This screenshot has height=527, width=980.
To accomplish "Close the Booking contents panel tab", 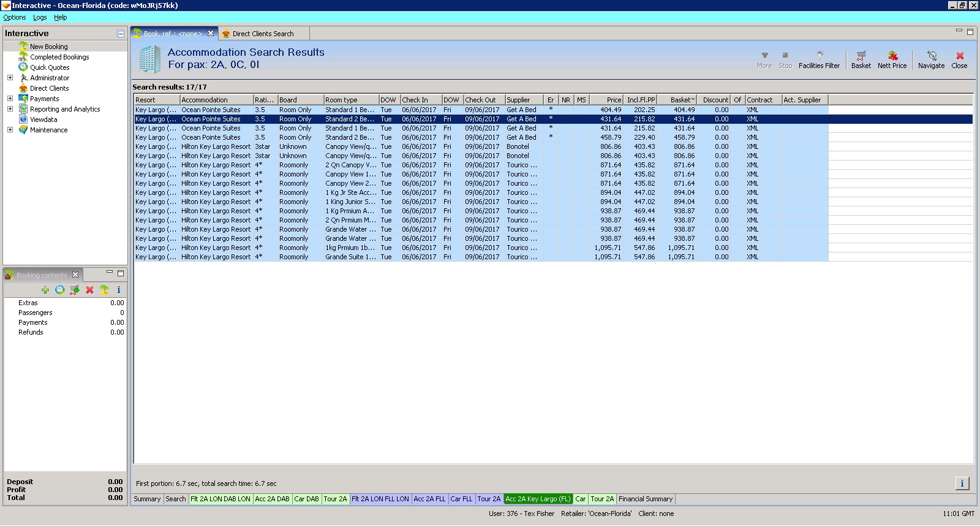I will [x=75, y=275].
